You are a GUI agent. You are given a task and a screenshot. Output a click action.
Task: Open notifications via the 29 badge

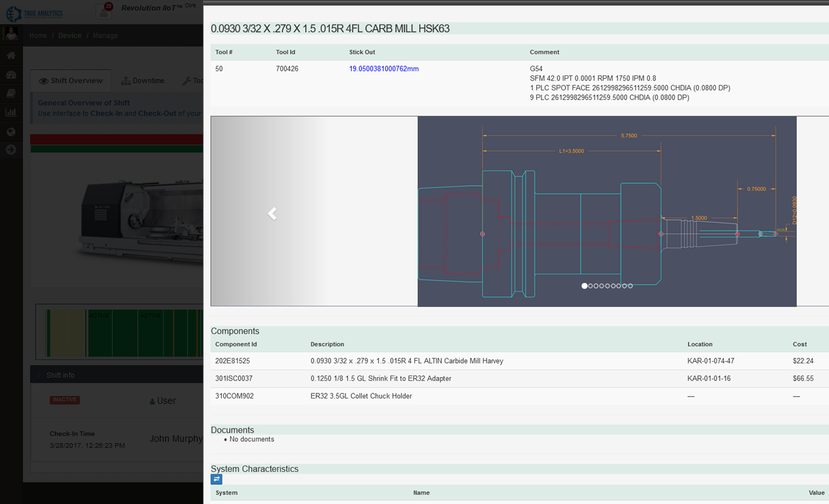109,7
